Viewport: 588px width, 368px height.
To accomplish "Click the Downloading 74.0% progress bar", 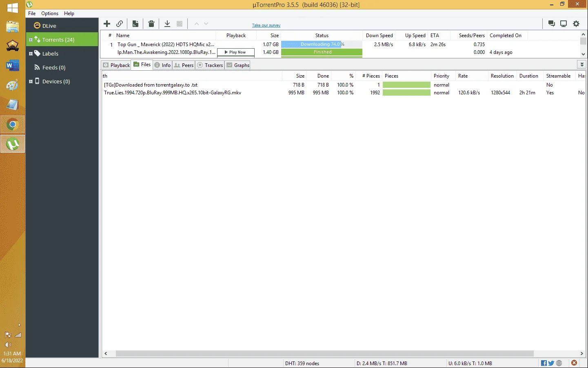I will pos(322,44).
